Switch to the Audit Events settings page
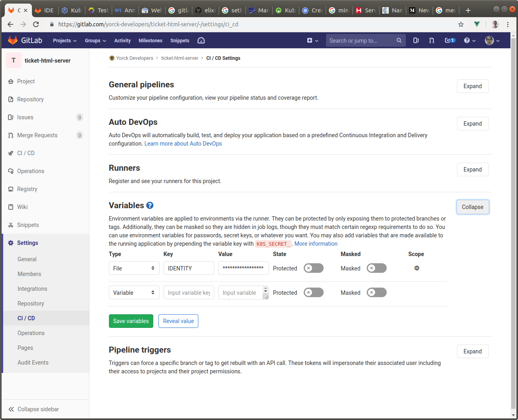The width and height of the screenshot is (518, 420). click(x=33, y=362)
